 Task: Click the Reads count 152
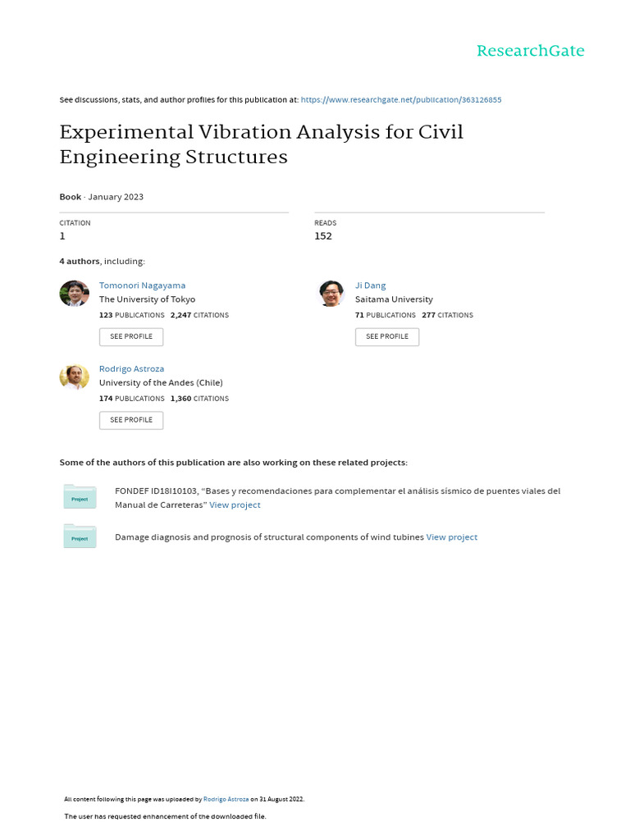click(323, 236)
